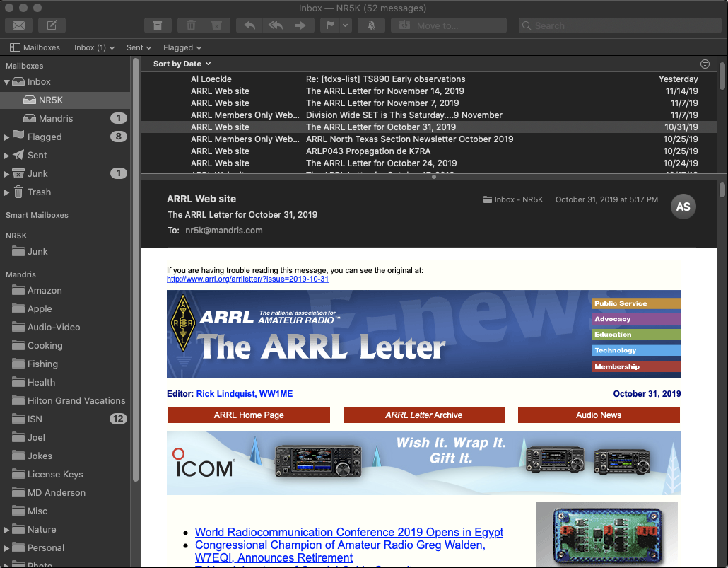Move message to Junk toolbar icon

pyautogui.click(x=217, y=25)
